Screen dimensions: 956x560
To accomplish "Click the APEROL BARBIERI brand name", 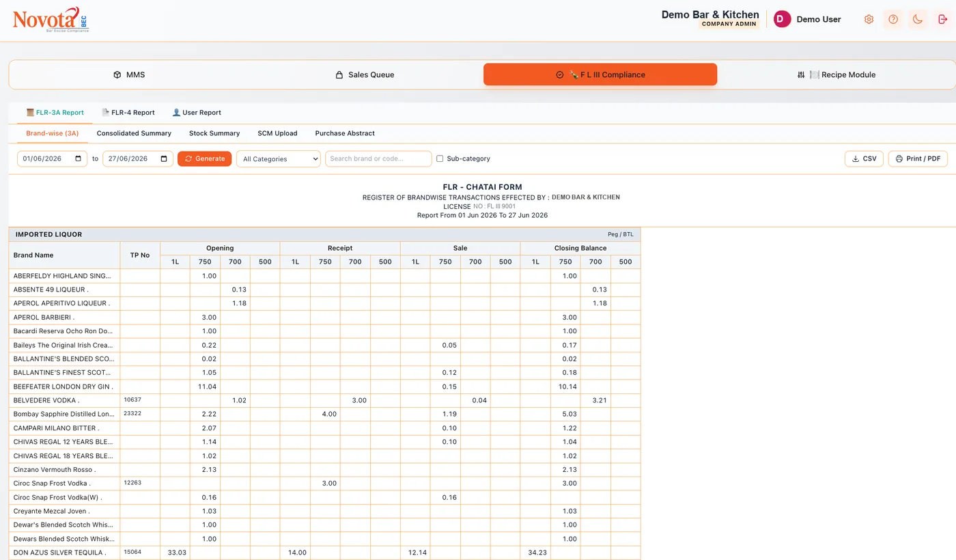I will [x=44, y=318].
